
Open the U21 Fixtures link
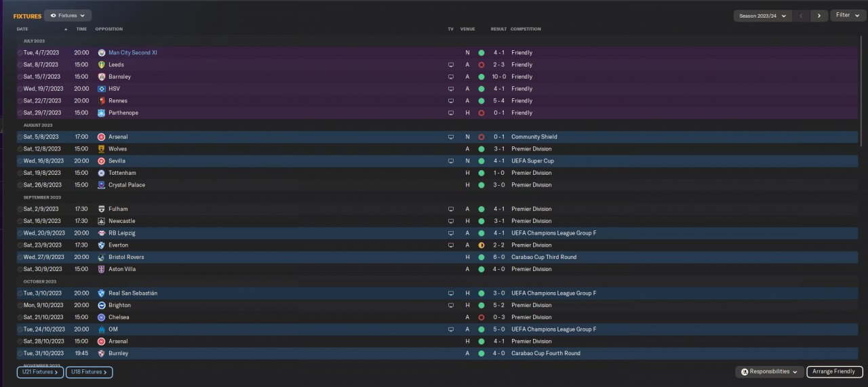tap(40, 372)
